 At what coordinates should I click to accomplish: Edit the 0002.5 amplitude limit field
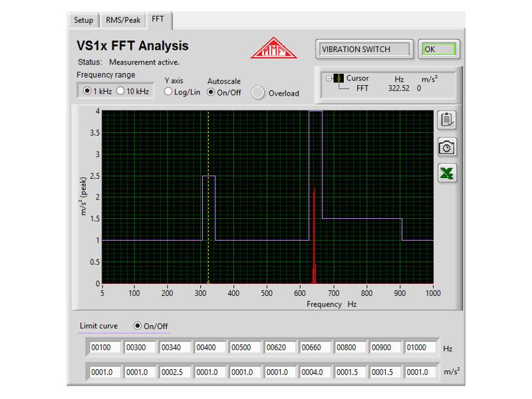(174, 372)
